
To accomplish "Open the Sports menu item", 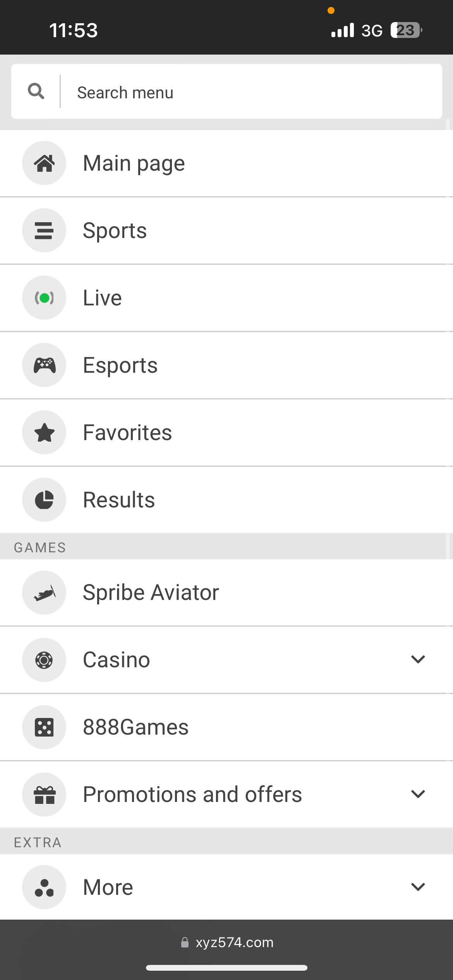I will [x=115, y=231].
